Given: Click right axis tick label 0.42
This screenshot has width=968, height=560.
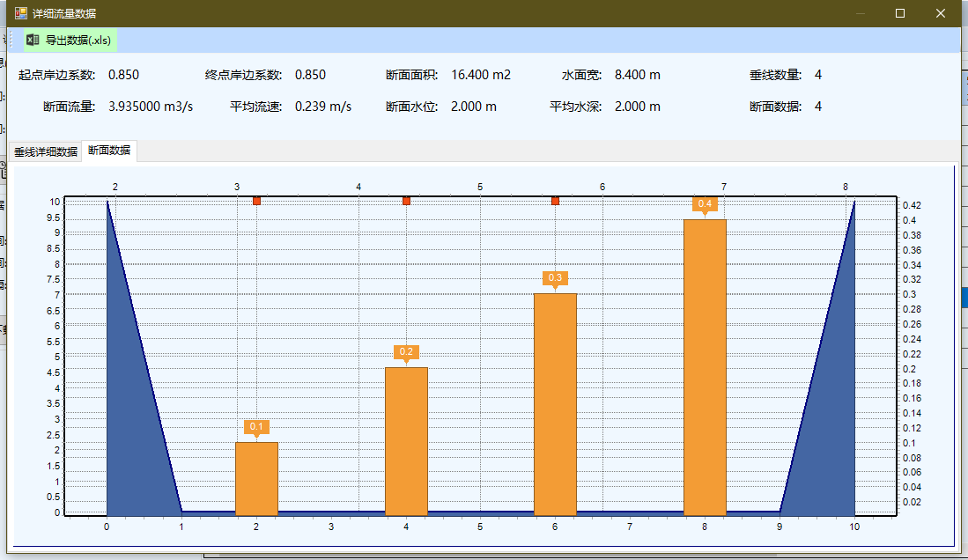Looking at the screenshot, I should [912, 205].
